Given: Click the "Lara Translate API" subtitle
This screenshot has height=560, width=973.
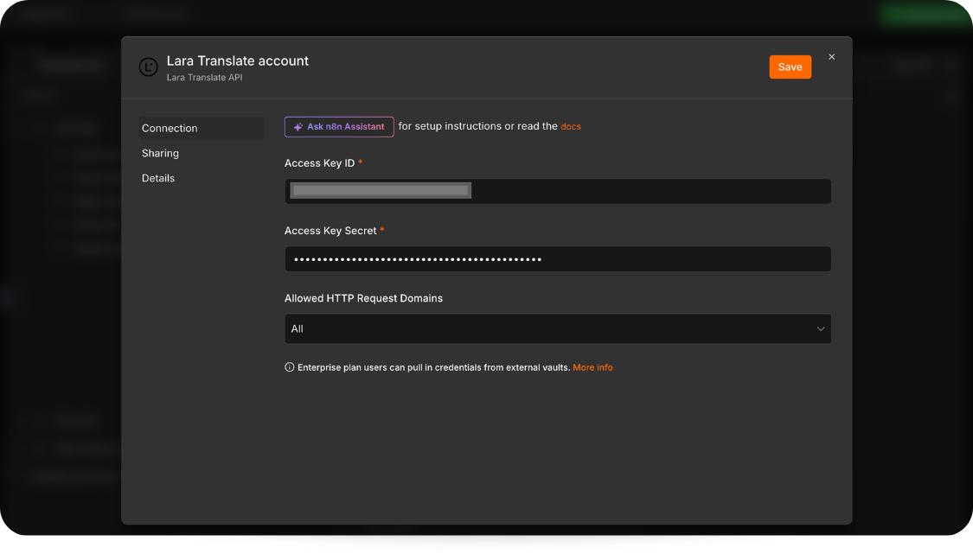Looking at the screenshot, I should point(204,78).
